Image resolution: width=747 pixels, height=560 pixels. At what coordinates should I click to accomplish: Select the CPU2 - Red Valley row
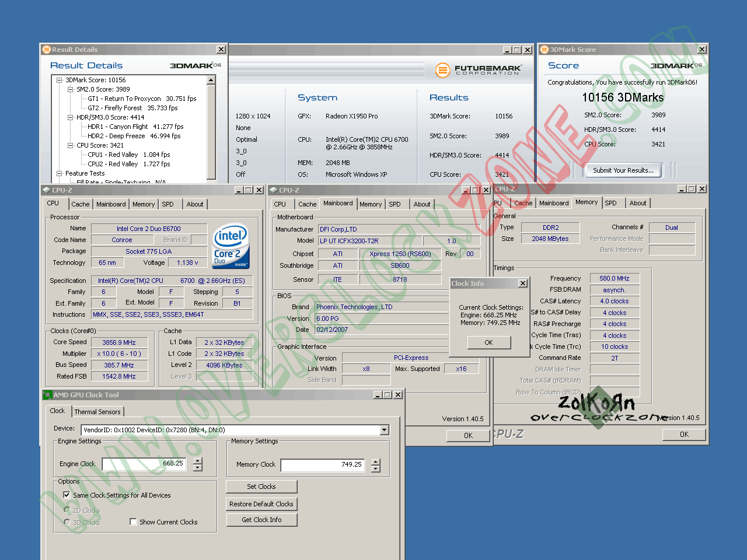click(129, 164)
